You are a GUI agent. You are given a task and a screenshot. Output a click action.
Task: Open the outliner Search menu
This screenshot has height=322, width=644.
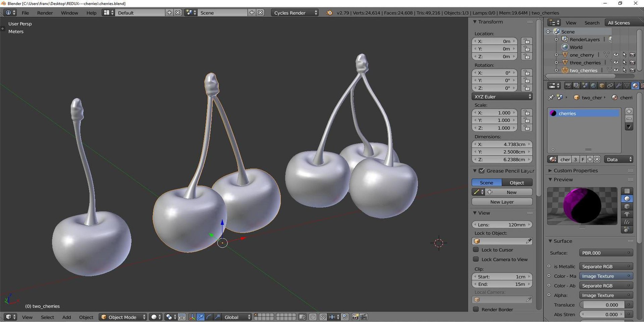pos(592,23)
